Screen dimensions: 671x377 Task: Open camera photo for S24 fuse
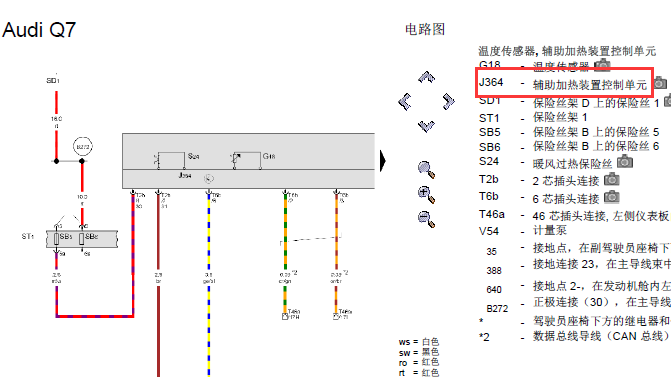(625, 161)
